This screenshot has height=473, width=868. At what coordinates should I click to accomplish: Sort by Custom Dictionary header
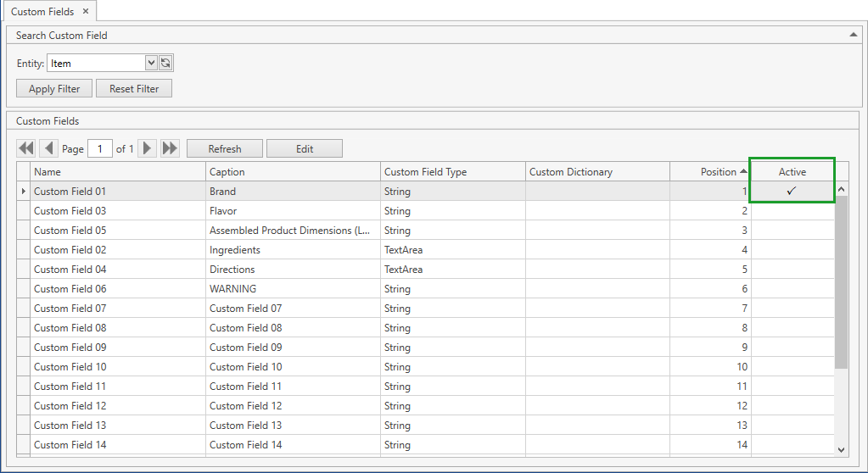point(598,171)
